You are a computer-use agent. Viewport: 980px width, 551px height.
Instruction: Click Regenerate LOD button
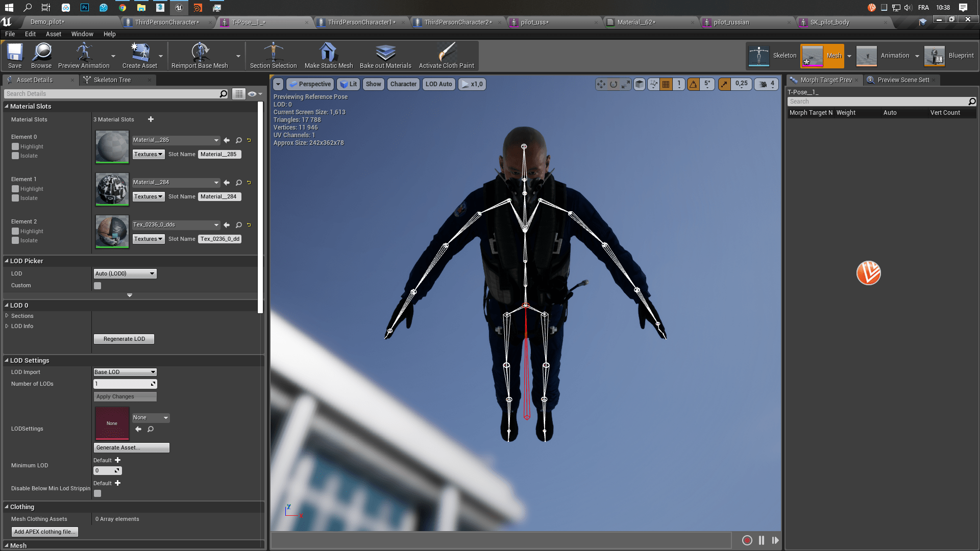pyautogui.click(x=124, y=339)
